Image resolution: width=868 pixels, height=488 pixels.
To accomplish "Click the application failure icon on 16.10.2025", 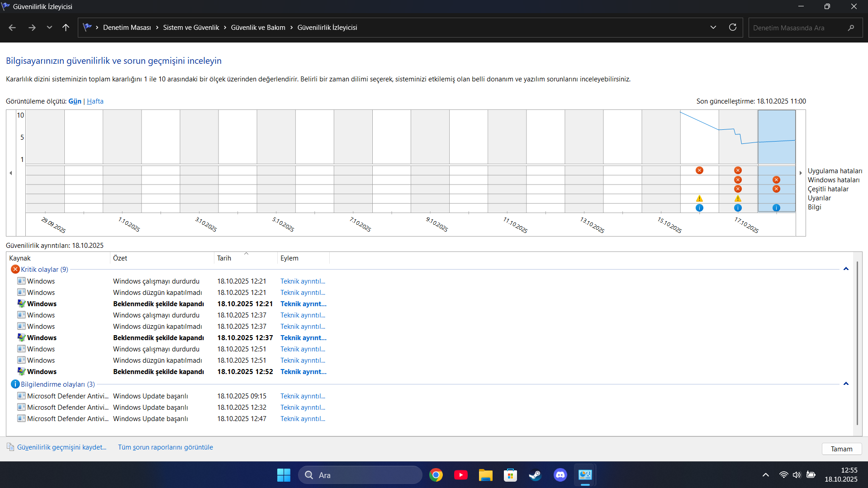I will (699, 171).
